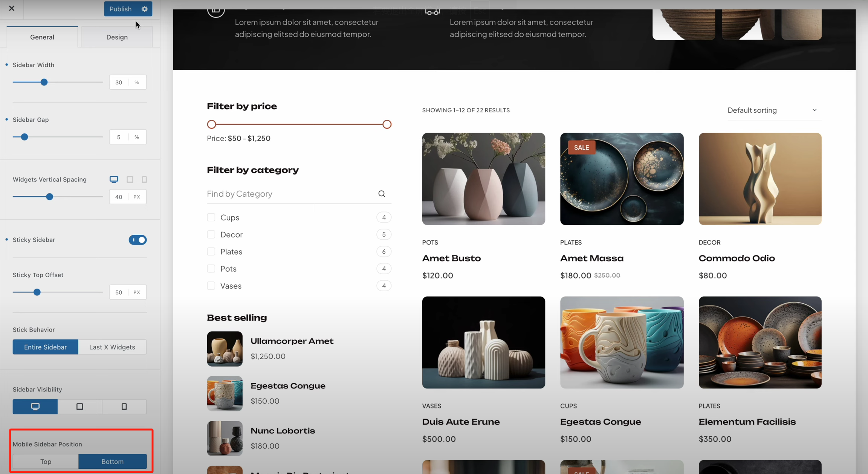This screenshot has width=868, height=474.
Task: Select mobile icon for Widgets Vertical Spacing
Action: coord(144,179)
